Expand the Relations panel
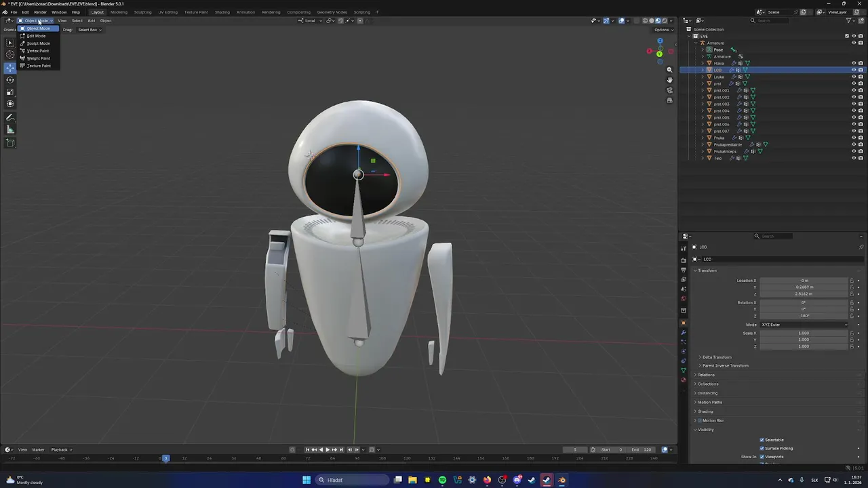The height and width of the screenshot is (488, 868). tap(705, 375)
